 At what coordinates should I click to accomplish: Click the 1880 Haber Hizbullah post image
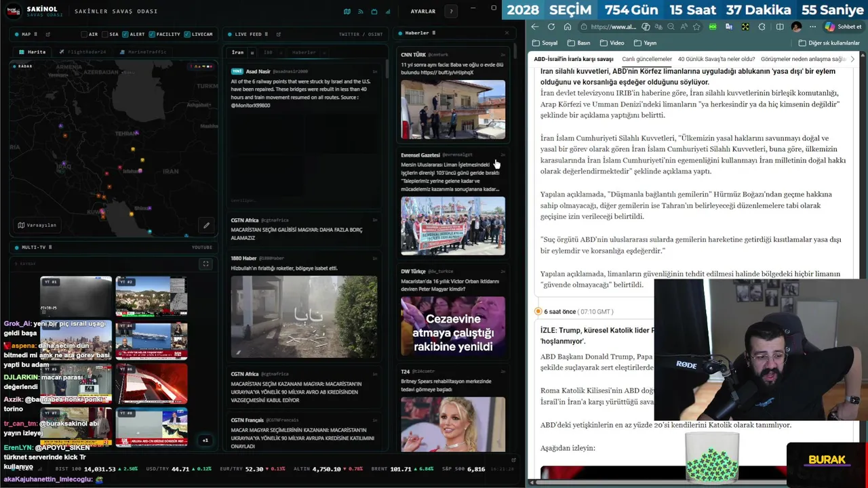coord(304,316)
